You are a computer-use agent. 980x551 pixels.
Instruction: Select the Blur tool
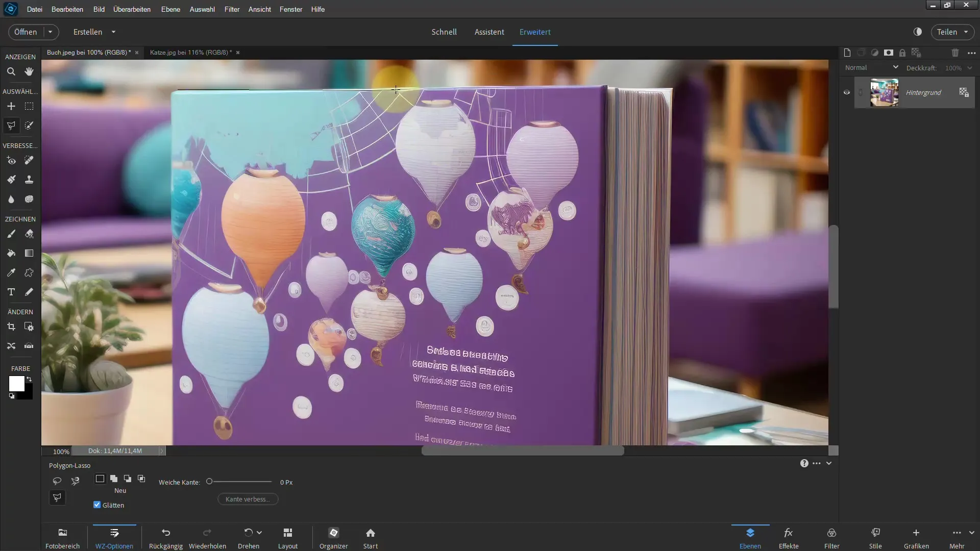(11, 199)
